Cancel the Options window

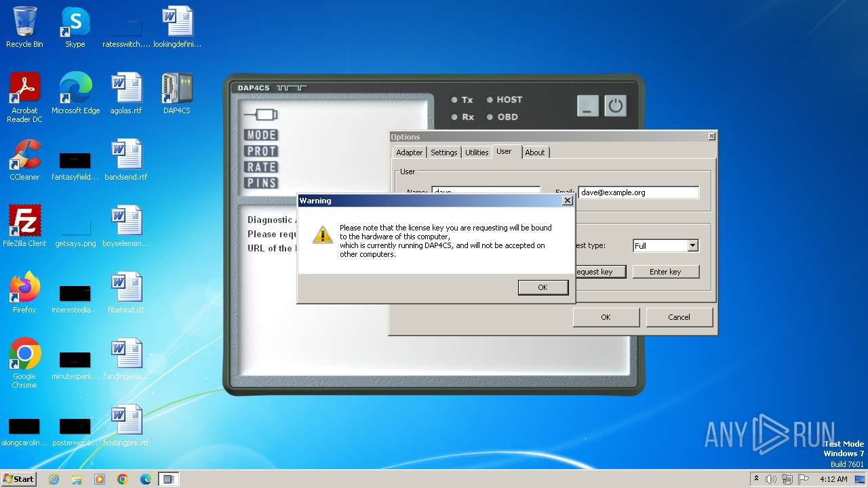[679, 317]
